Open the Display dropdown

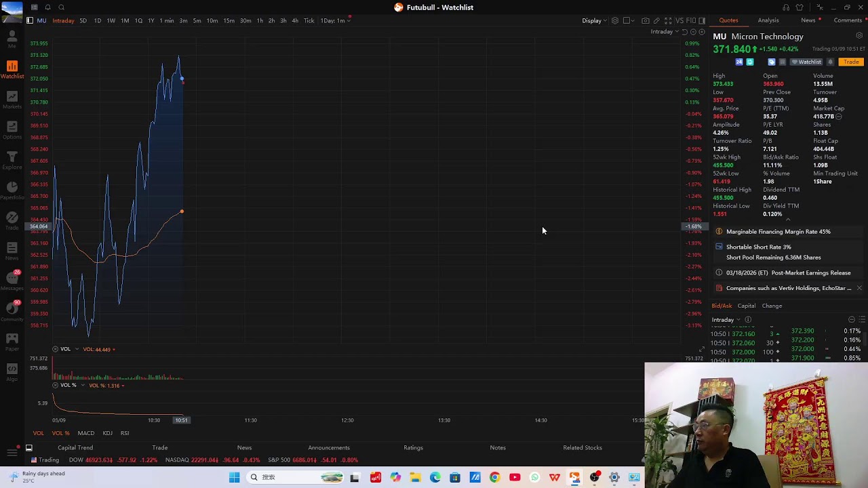pyautogui.click(x=594, y=20)
